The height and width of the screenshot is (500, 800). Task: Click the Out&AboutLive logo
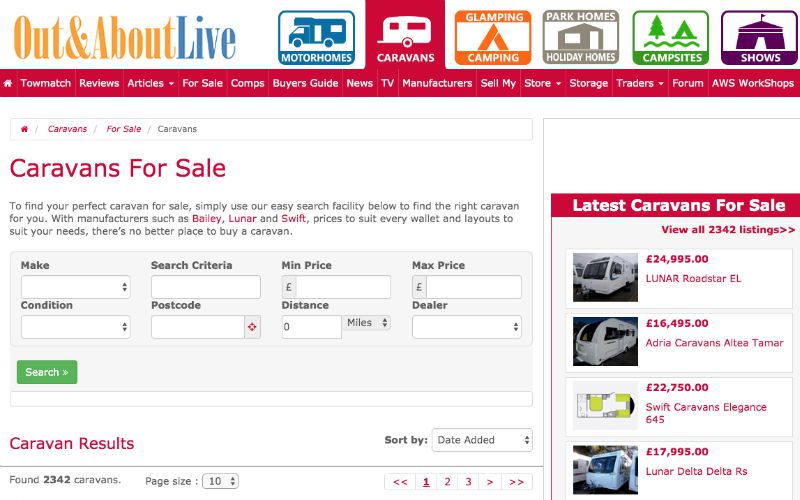pyautogui.click(x=124, y=38)
